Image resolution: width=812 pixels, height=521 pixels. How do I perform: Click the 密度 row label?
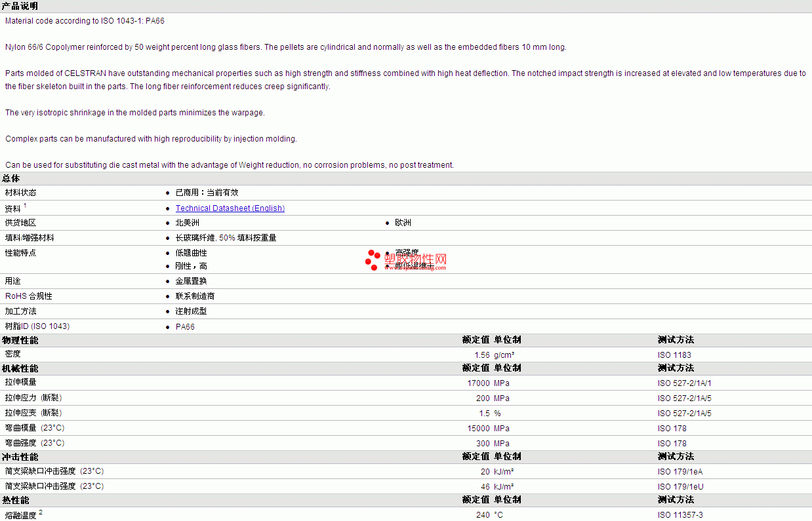point(13,355)
